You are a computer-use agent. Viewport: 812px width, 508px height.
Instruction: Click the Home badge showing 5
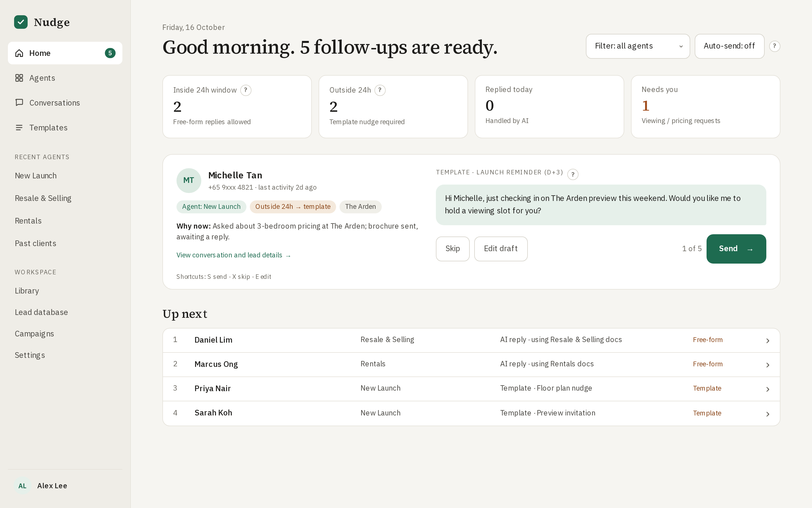(x=110, y=53)
